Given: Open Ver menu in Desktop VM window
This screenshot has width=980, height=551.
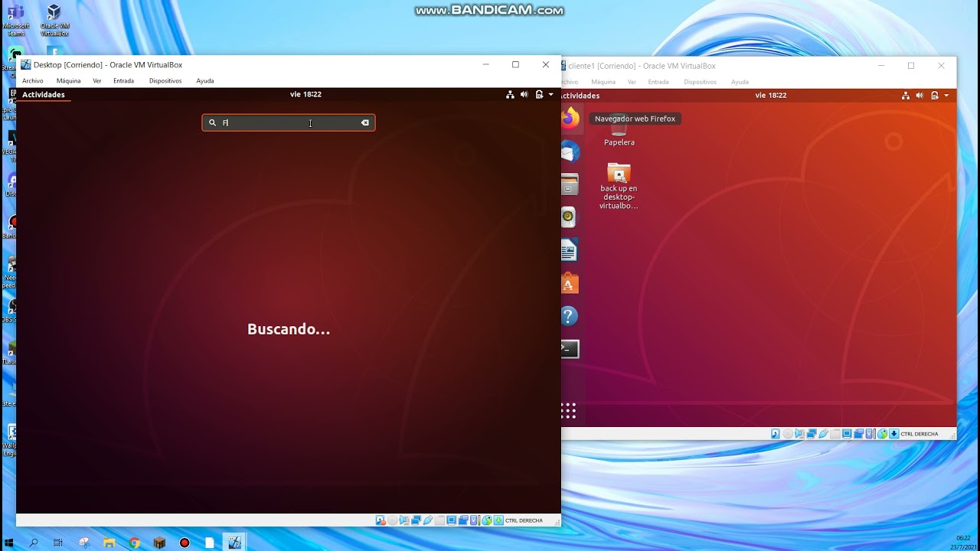Looking at the screenshot, I should click(97, 80).
